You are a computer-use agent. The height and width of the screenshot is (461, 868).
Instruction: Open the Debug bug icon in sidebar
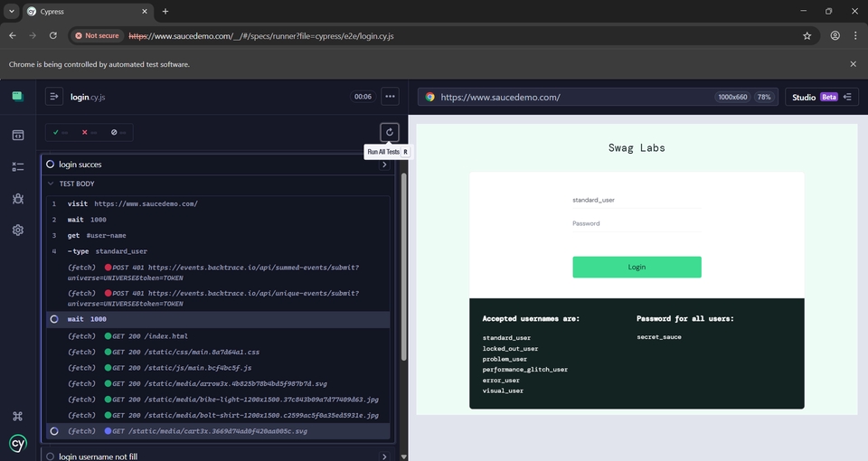(x=18, y=199)
